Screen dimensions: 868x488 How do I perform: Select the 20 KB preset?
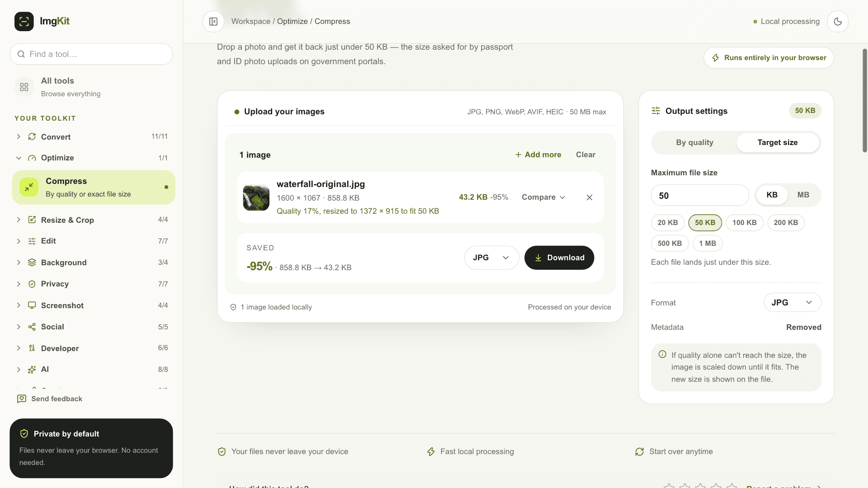pyautogui.click(x=668, y=223)
